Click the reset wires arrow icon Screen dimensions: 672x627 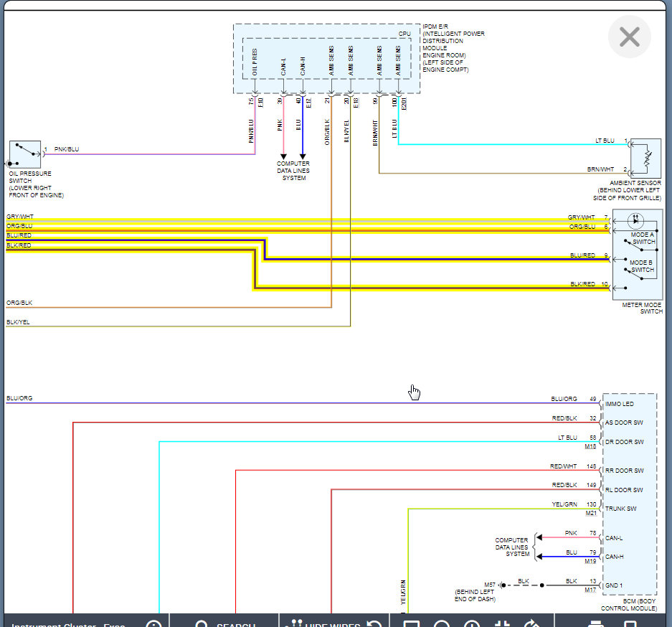[373, 623]
